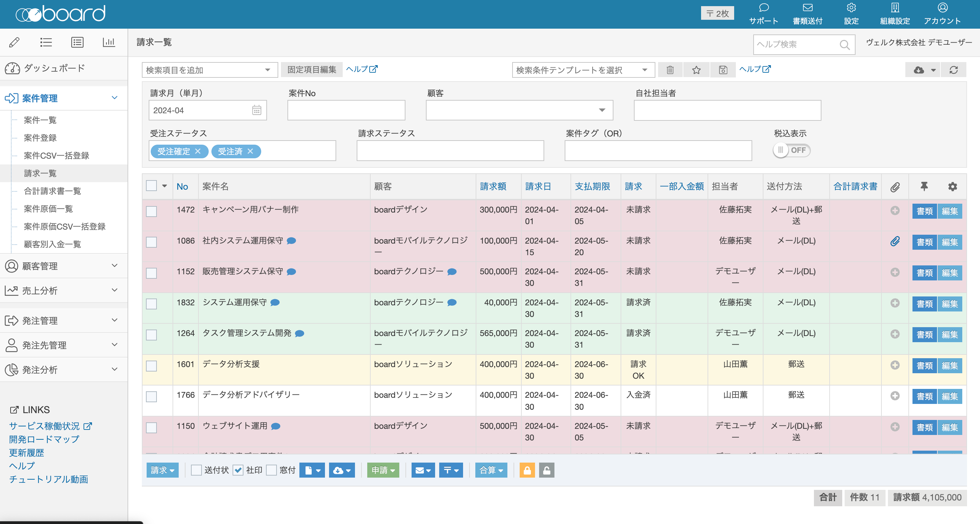Reload the list with refresh icon
The height and width of the screenshot is (524, 980).
[x=953, y=70]
